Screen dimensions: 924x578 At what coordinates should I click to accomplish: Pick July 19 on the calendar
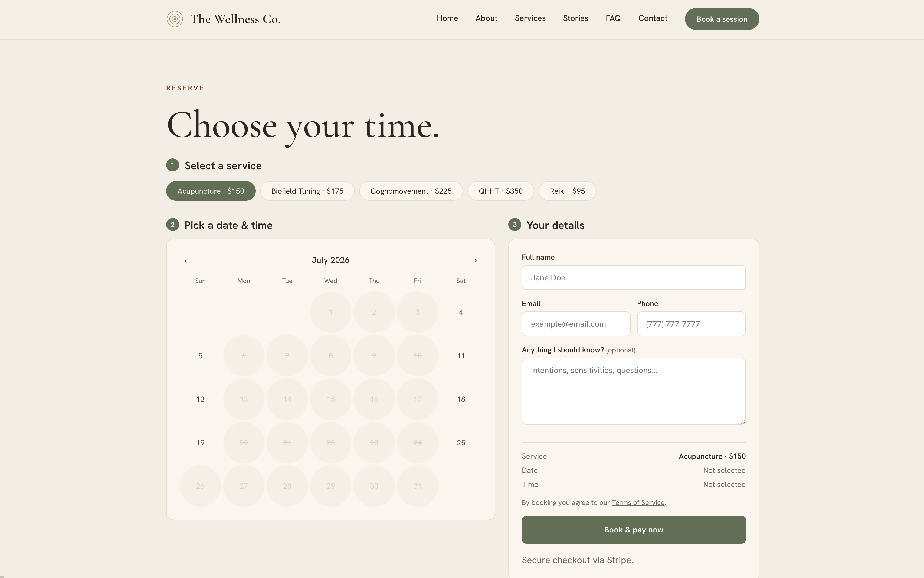(x=200, y=443)
